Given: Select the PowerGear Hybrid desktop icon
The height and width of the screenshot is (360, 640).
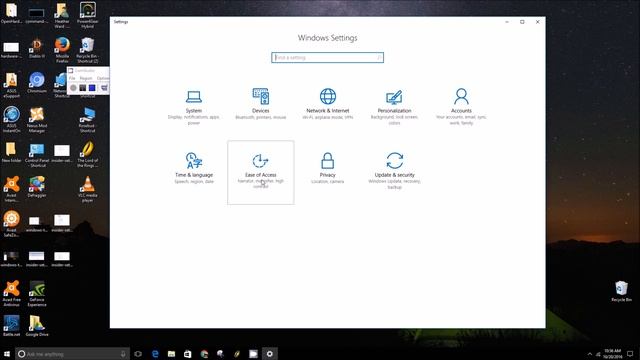Looking at the screenshot, I should tap(87, 15).
